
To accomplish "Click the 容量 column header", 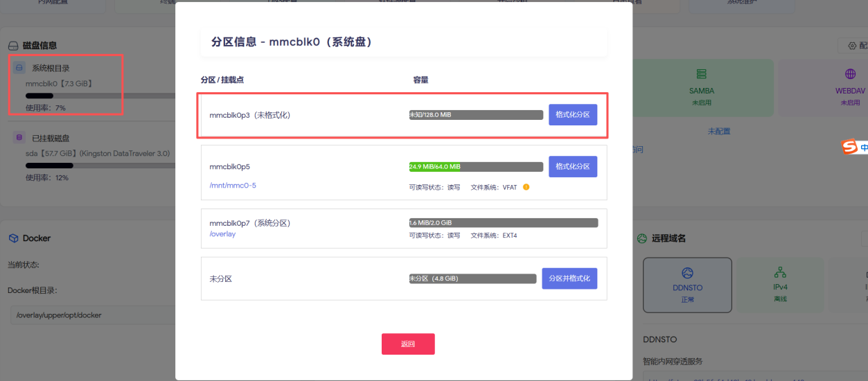I will click(421, 80).
